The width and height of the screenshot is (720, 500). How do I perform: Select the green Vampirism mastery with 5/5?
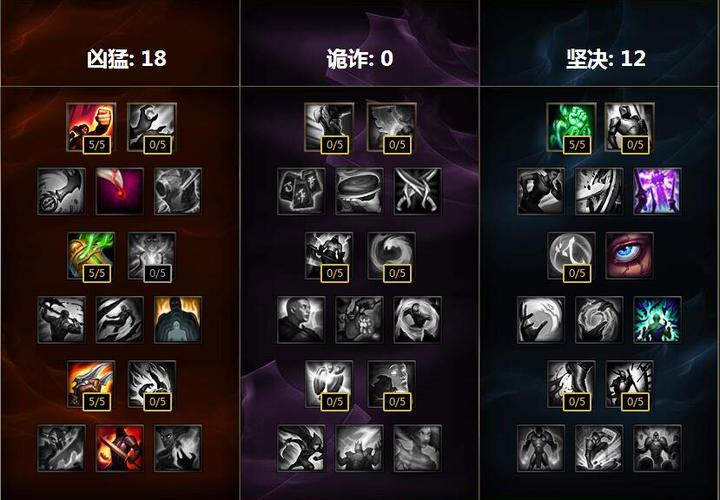coord(91,256)
